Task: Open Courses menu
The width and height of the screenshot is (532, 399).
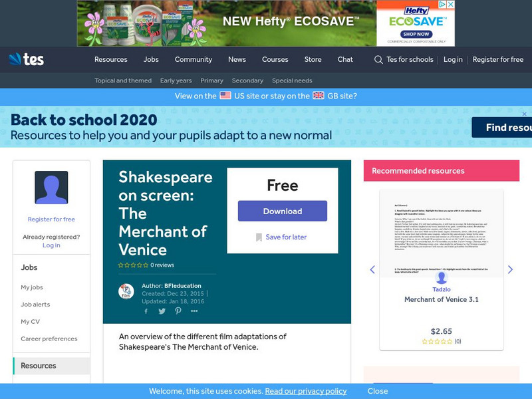Action: [275, 59]
